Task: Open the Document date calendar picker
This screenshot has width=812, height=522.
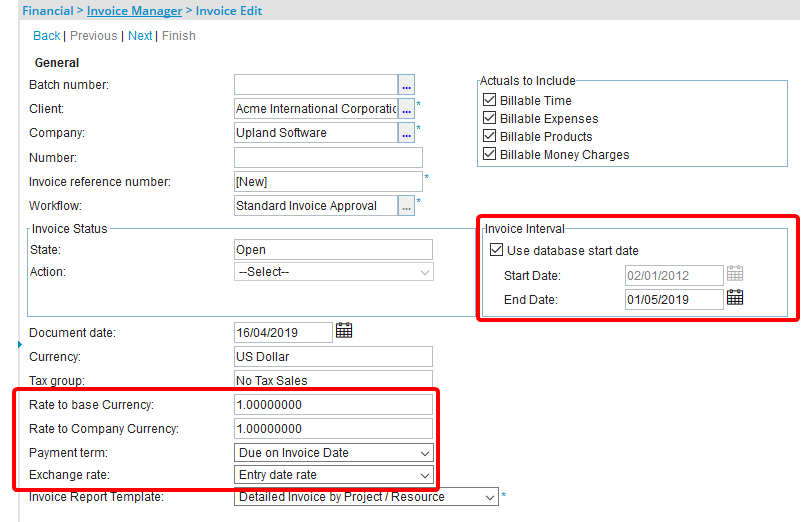Action: pyautogui.click(x=344, y=331)
